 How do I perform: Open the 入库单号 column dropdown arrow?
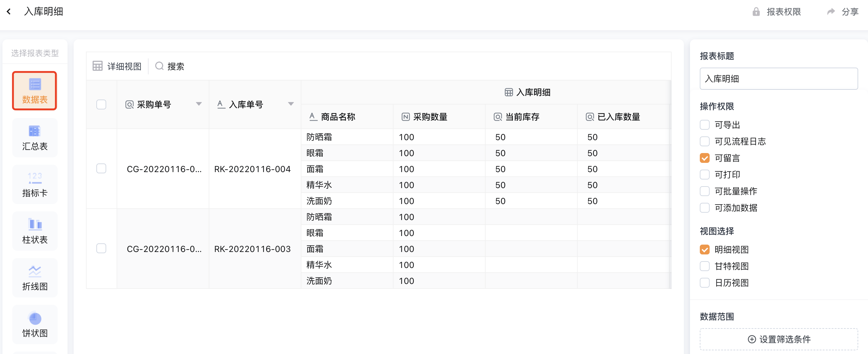(x=291, y=104)
